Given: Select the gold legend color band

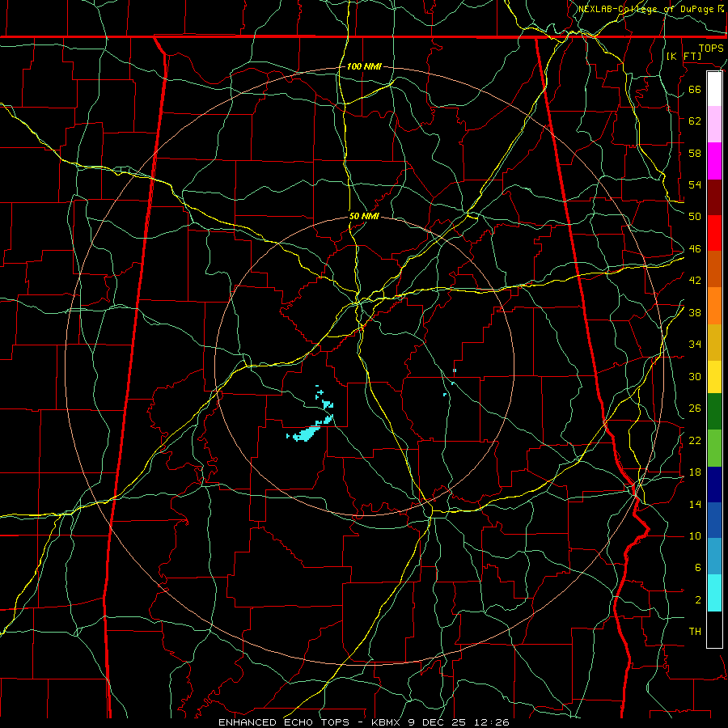Looking at the screenshot, I should 714,342.
